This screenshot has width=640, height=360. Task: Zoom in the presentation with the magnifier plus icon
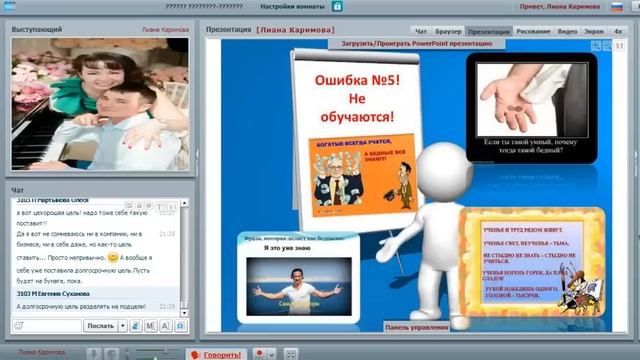coord(596,46)
